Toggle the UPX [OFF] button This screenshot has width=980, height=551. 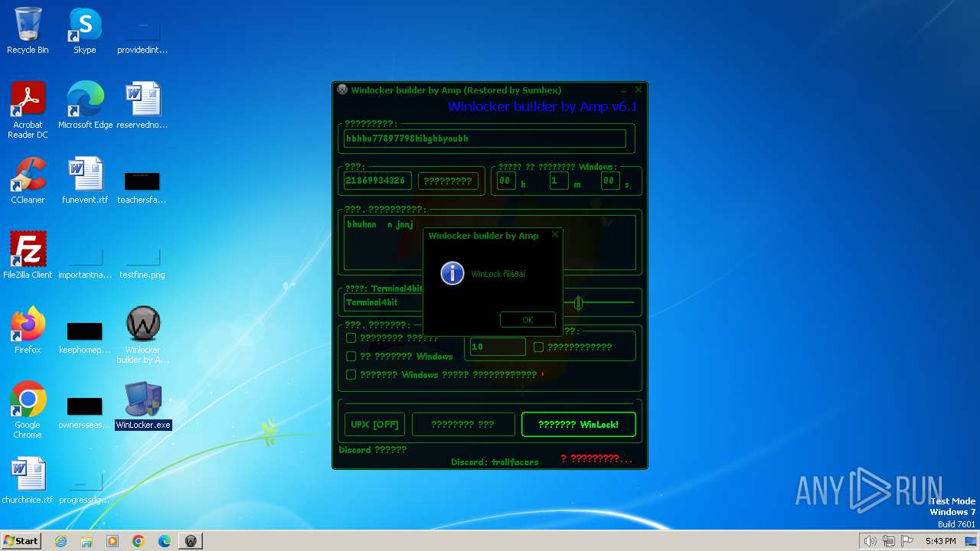coord(374,425)
